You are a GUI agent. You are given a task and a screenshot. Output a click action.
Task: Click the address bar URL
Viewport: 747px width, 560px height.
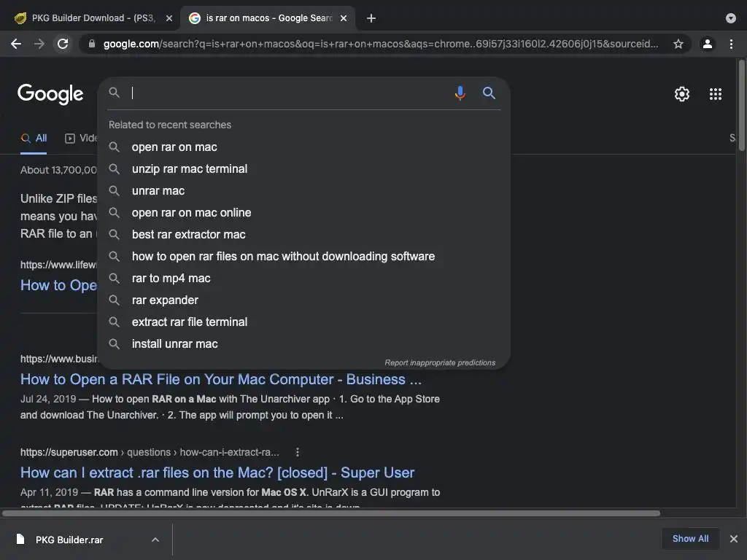coord(380,44)
